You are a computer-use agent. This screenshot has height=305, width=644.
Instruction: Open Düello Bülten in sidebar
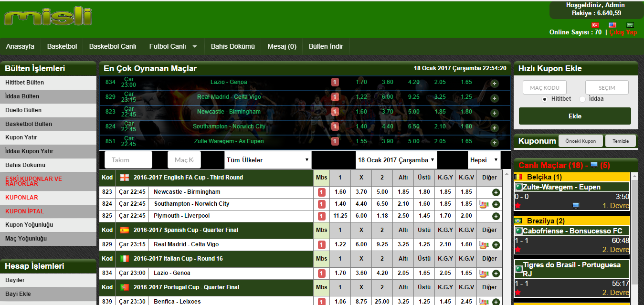(48, 110)
